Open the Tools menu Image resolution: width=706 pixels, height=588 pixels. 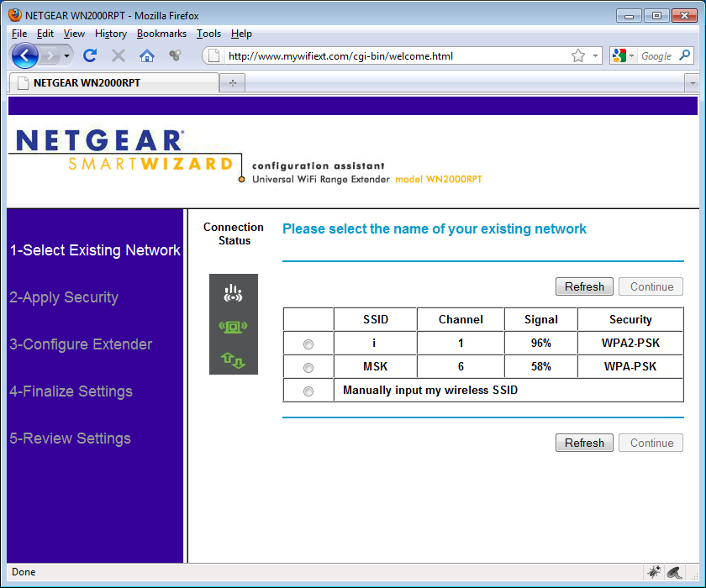click(x=208, y=34)
